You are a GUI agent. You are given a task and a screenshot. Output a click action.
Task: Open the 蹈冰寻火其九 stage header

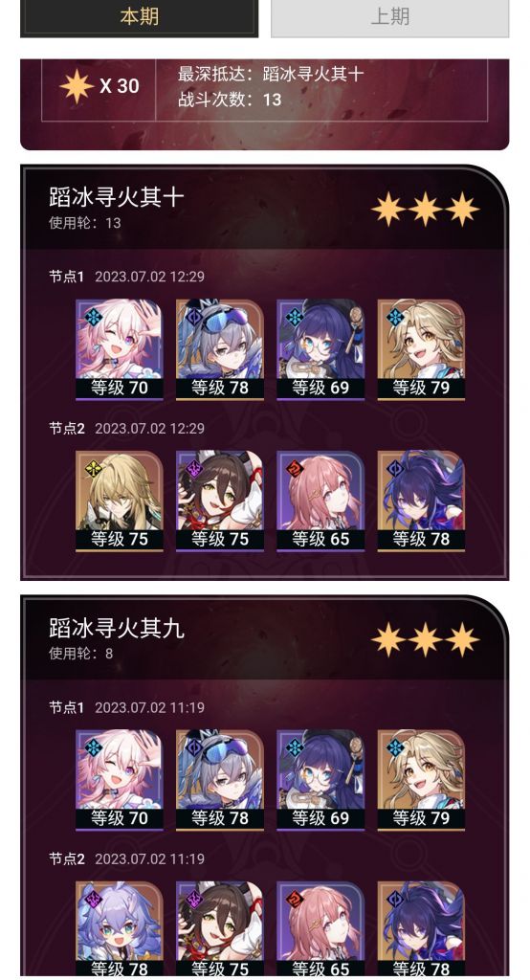pos(263,638)
